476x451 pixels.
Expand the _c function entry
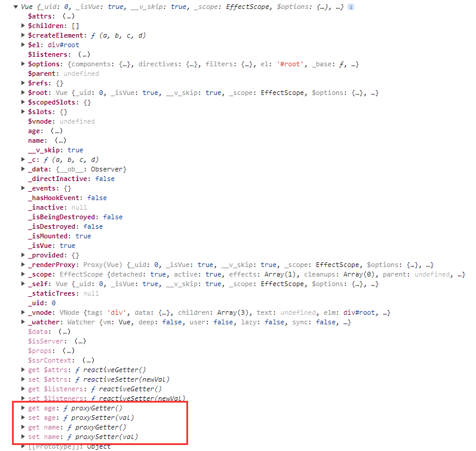(23, 159)
